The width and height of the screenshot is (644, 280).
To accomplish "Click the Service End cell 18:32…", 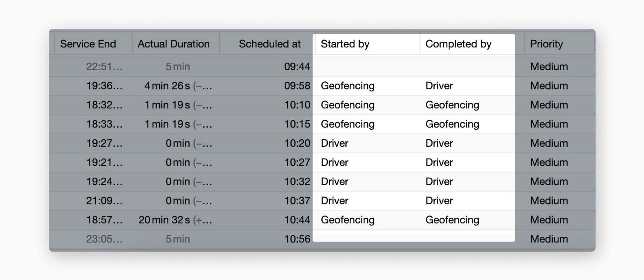I will [105, 105].
